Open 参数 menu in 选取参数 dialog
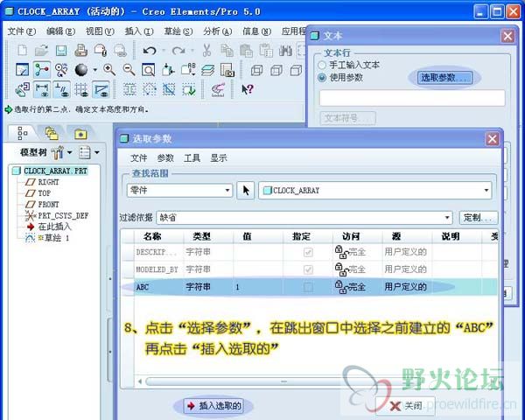 click(165, 158)
